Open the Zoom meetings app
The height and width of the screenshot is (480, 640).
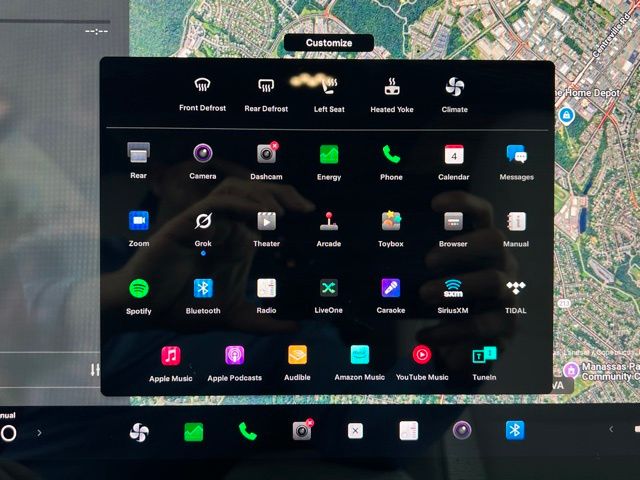(x=139, y=222)
